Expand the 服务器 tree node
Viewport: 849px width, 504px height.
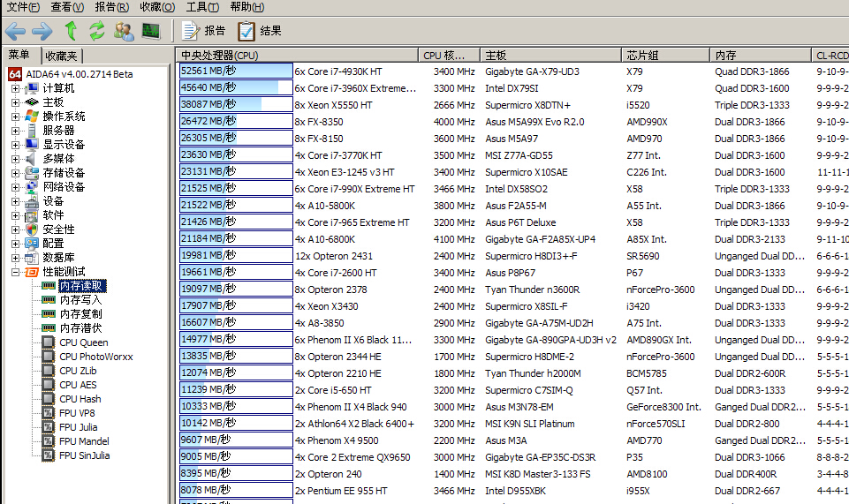[15, 131]
